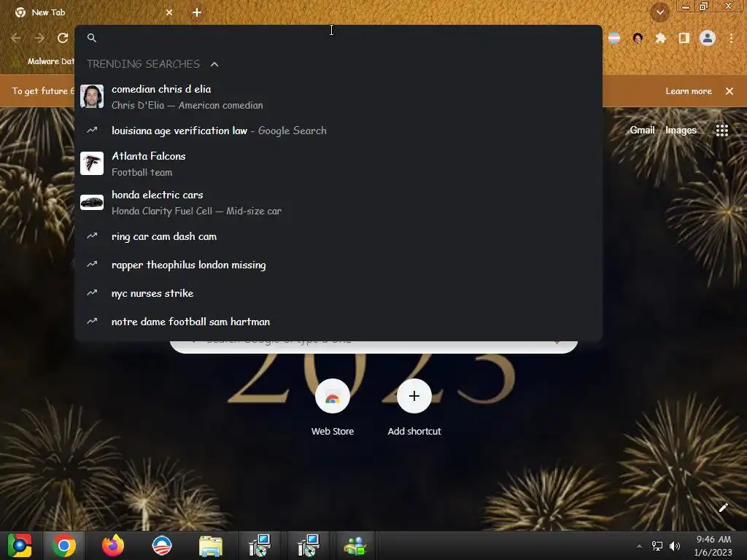Screen dimensions: 747x560
Task: Open the first installer taskbar icon
Action: point(260,545)
